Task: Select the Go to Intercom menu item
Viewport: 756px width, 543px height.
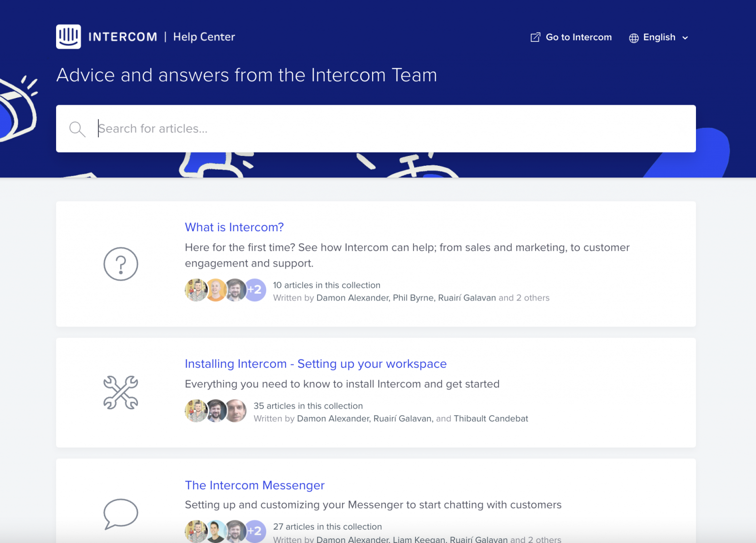Action: [579, 37]
